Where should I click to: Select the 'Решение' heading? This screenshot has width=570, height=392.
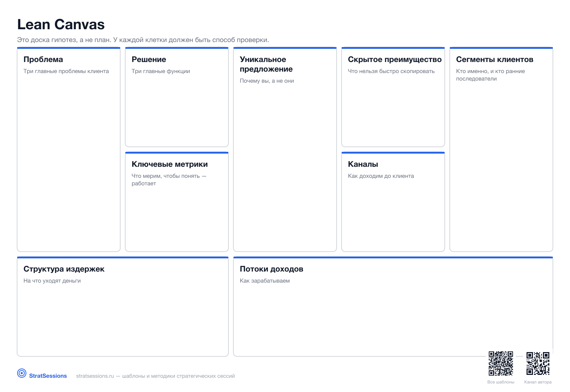149,60
